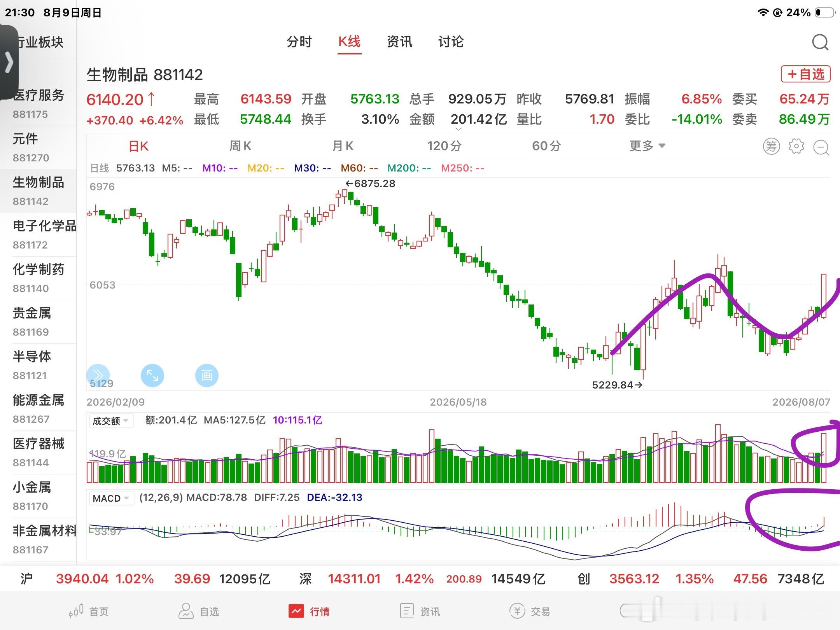Expand the sidebar arrow handle
The height and width of the screenshot is (630, 840).
[x=9, y=62]
